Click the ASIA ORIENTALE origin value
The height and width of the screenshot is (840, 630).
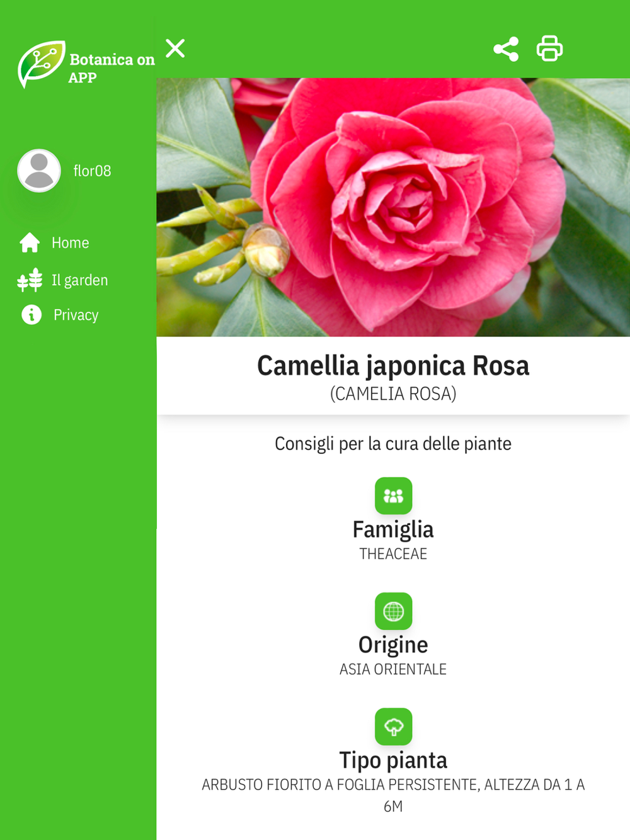393,669
